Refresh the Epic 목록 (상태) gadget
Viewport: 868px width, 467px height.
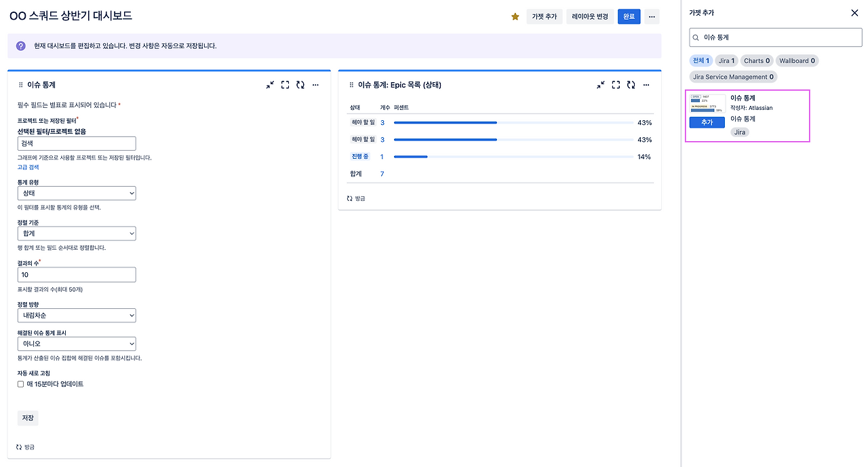click(631, 85)
